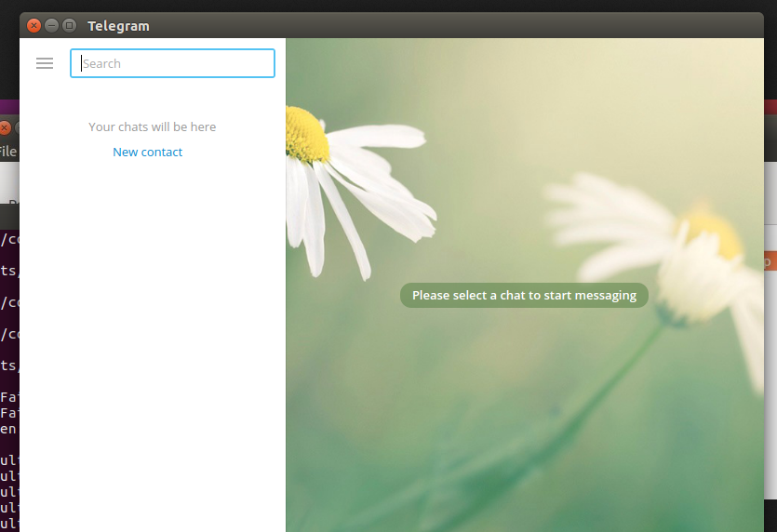Minimize the Telegram window
This screenshot has width=777, height=532.
52,26
